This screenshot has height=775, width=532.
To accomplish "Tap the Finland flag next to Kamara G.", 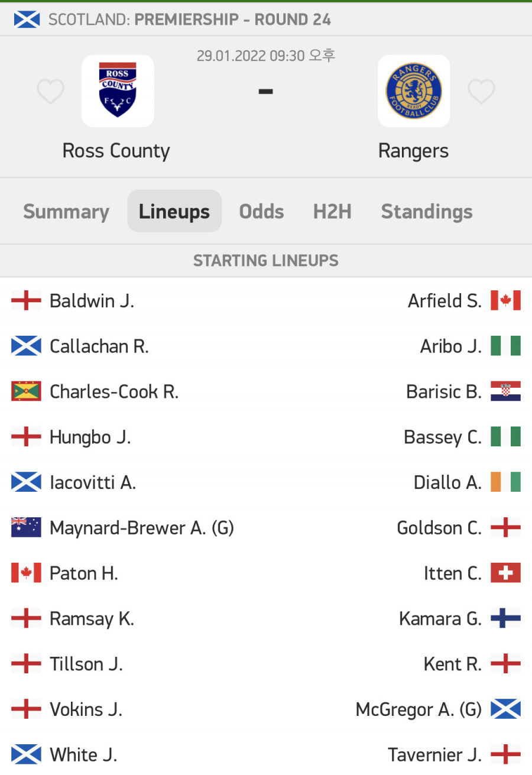I will point(505,618).
